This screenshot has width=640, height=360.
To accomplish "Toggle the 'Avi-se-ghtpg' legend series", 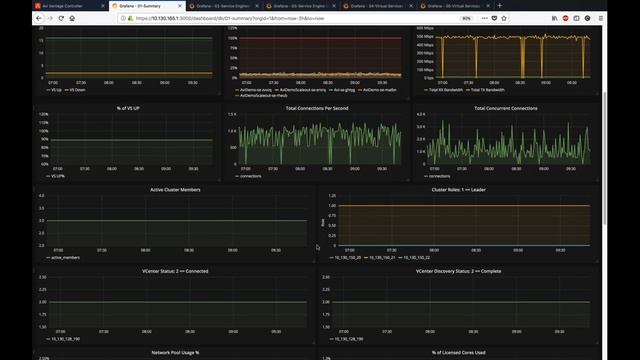I will (342, 90).
